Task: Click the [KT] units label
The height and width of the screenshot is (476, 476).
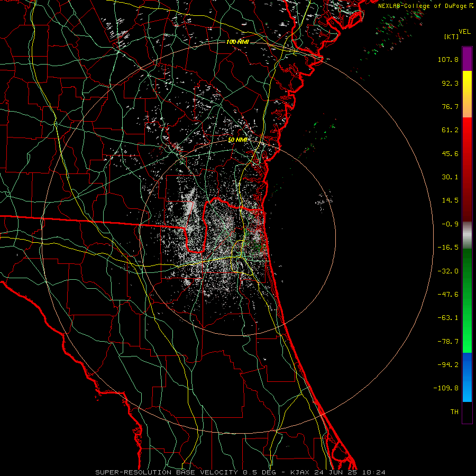Action: (x=452, y=36)
